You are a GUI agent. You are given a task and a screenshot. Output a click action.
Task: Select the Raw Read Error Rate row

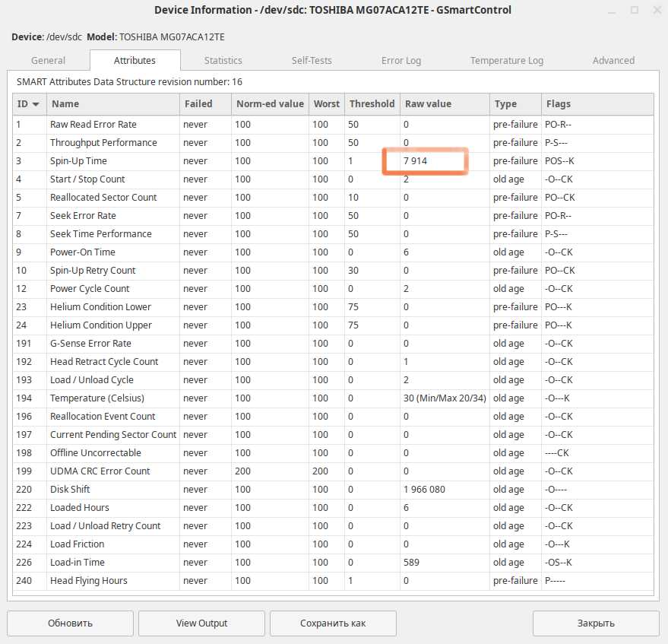coord(333,125)
